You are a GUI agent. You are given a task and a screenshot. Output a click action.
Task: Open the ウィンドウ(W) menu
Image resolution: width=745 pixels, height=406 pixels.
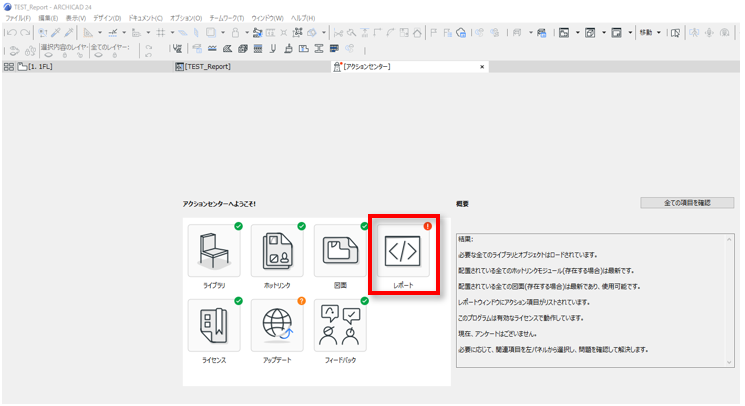pos(267,18)
